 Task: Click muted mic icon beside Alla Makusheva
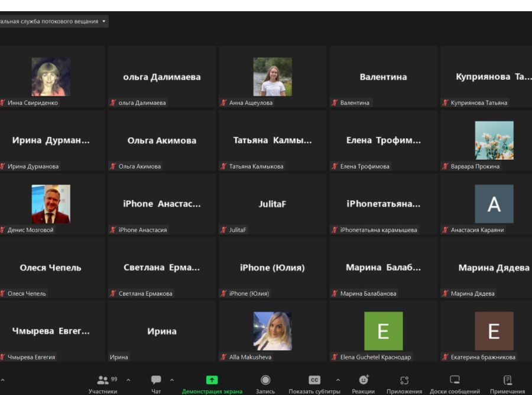pos(223,357)
